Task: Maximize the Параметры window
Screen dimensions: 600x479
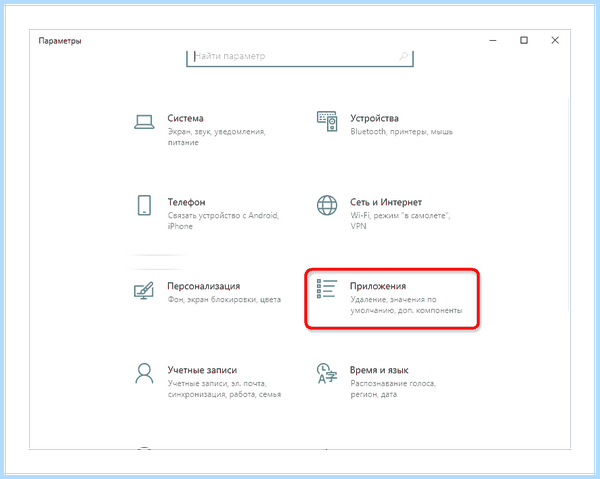Action: coord(524,40)
